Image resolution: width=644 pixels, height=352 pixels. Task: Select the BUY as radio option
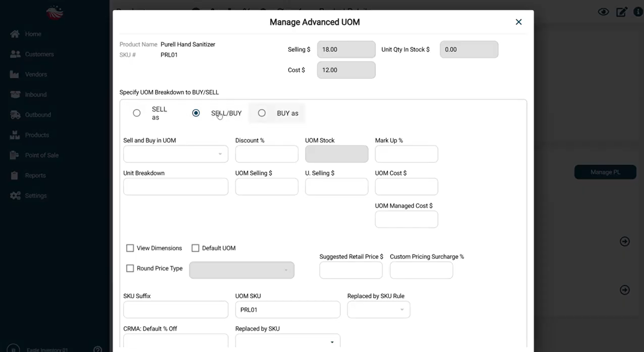pyautogui.click(x=262, y=113)
